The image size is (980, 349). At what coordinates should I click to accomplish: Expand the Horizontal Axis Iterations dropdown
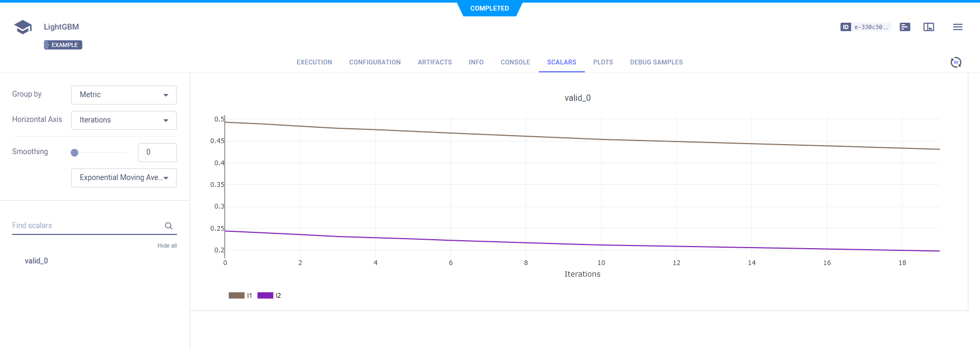[124, 120]
